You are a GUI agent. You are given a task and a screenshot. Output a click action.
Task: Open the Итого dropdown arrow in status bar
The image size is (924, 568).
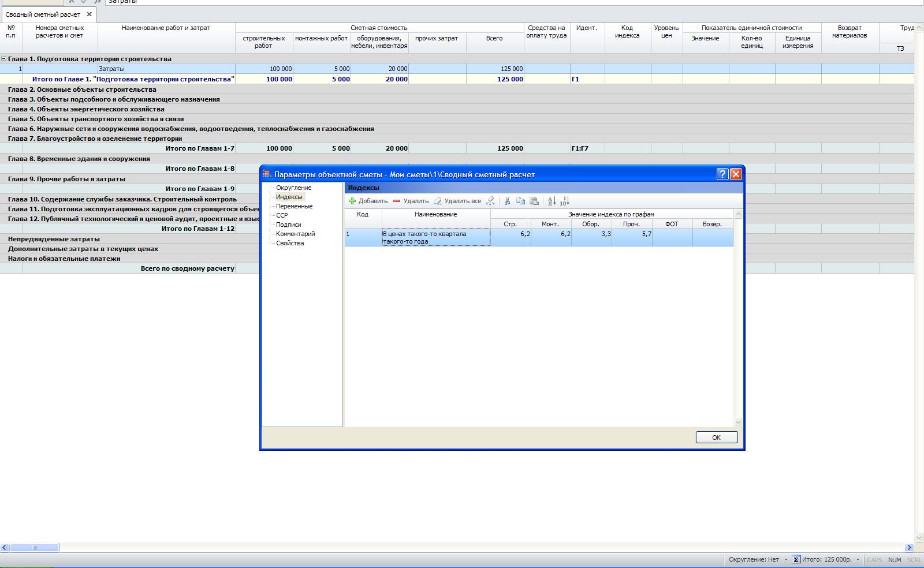858,559
